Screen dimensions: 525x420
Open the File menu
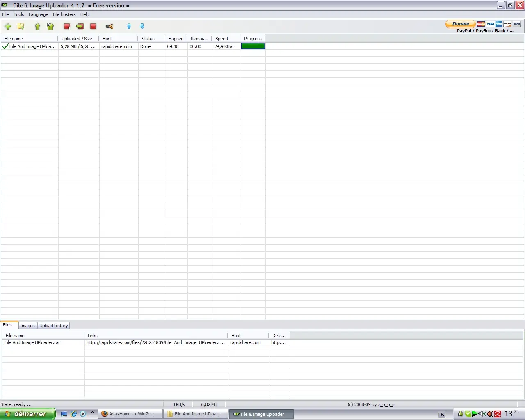[x=5, y=14]
